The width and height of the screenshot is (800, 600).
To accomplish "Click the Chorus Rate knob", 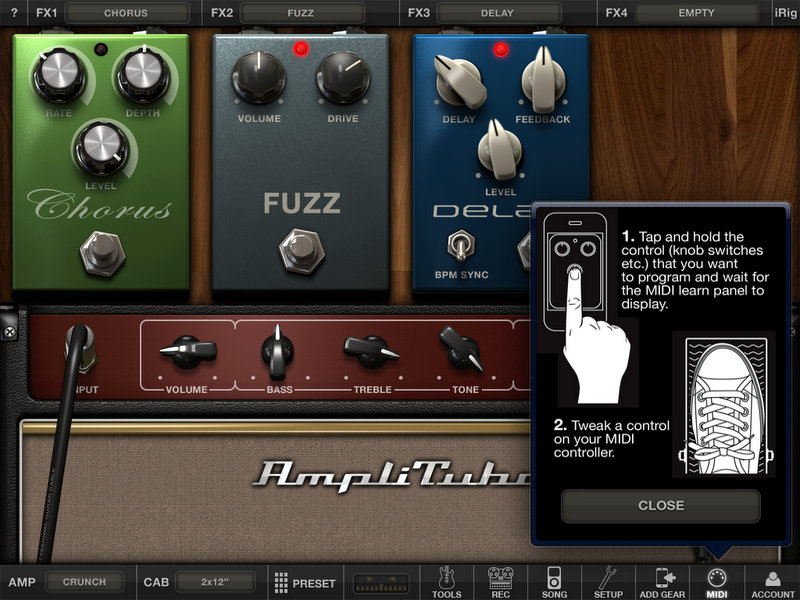I will (59, 75).
